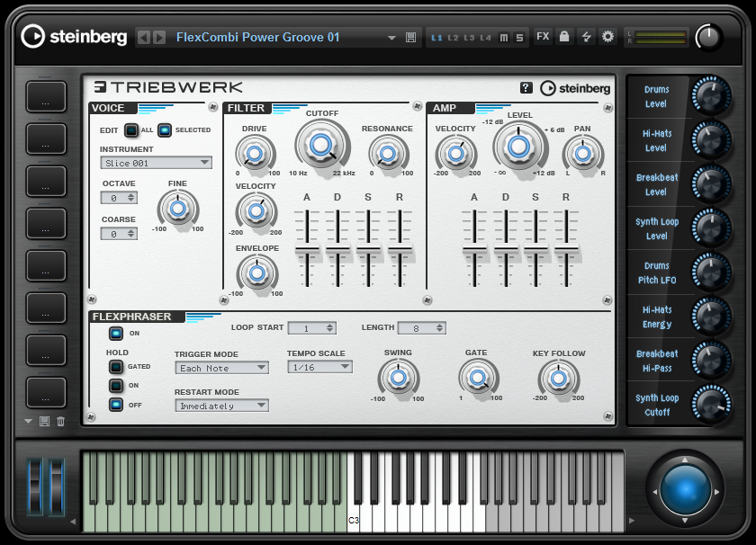Click the Steinberg logo in the Triebwerk panel
The image size is (756, 545).
(575, 88)
